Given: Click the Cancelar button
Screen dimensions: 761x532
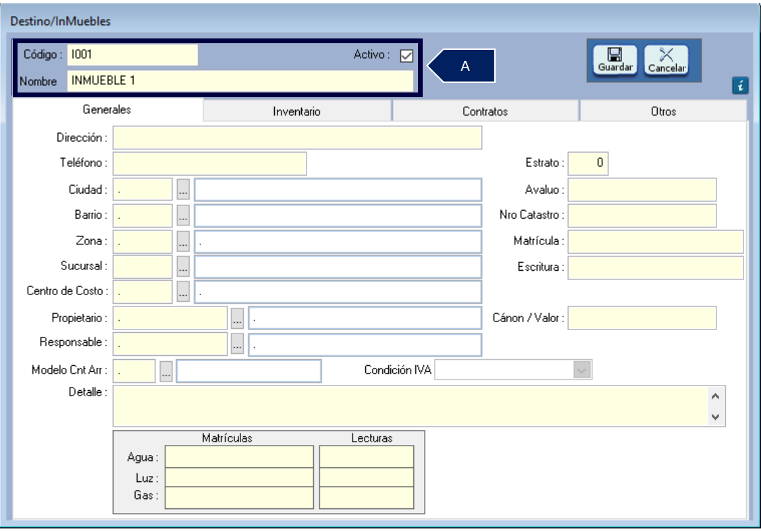Looking at the screenshot, I should coord(666,60).
